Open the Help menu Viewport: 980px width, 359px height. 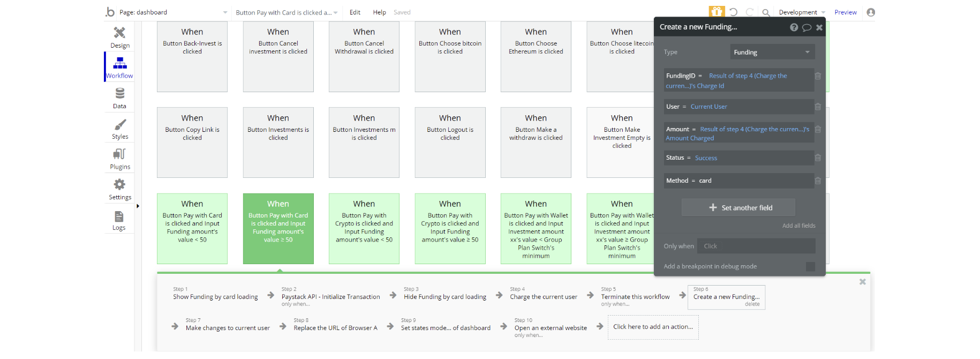coord(379,12)
